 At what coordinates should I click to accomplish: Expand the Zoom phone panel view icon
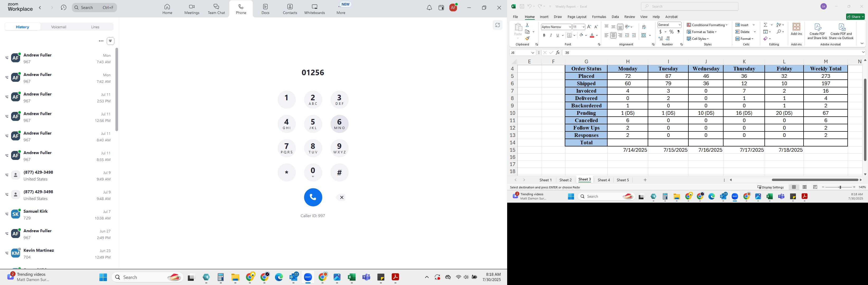coord(497,25)
